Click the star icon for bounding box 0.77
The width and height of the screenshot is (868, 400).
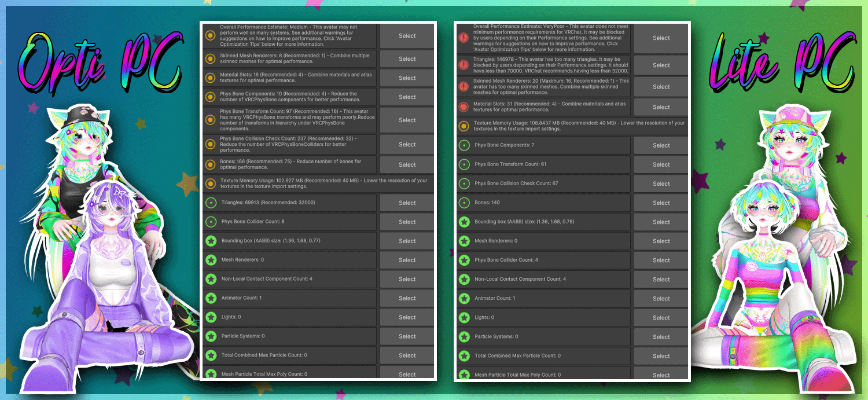tap(211, 241)
